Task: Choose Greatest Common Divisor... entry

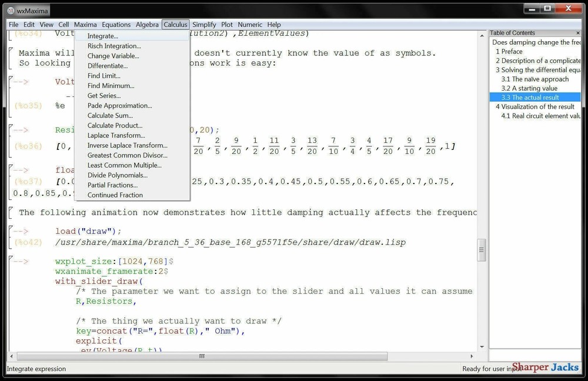Action: coord(132,155)
